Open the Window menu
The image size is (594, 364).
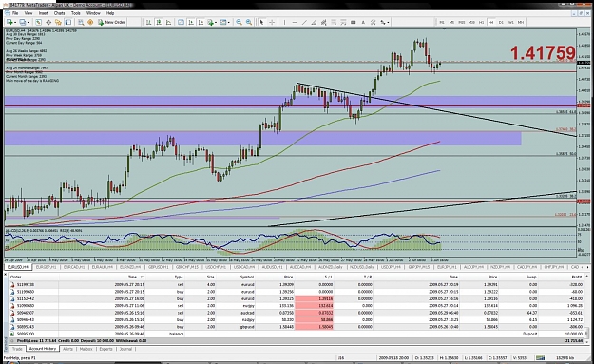tap(93, 13)
